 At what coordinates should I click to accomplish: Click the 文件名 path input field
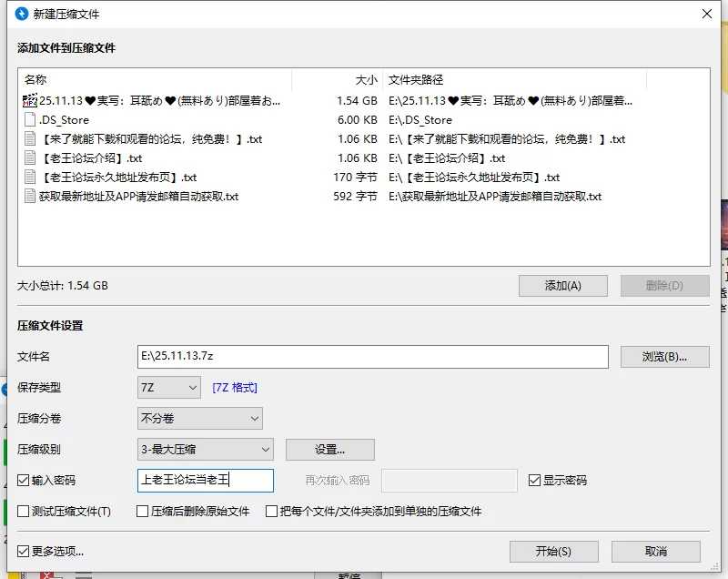click(372, 357)
